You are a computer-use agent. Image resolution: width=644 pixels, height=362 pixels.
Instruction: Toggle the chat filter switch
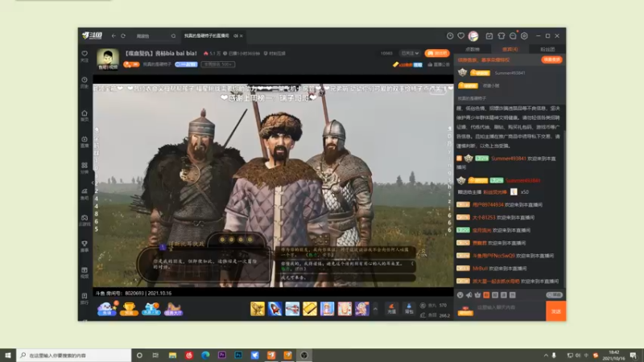tap(554, 295)
